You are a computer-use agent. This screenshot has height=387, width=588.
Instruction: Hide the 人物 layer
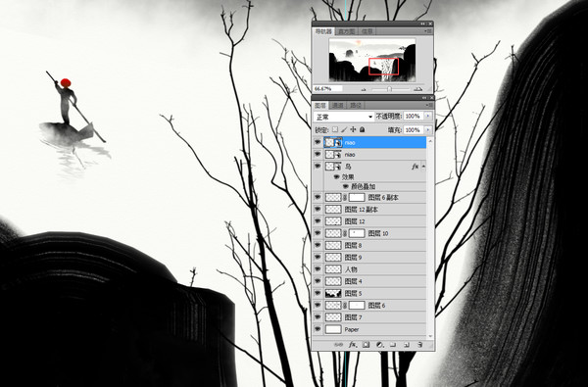(318, 269)
